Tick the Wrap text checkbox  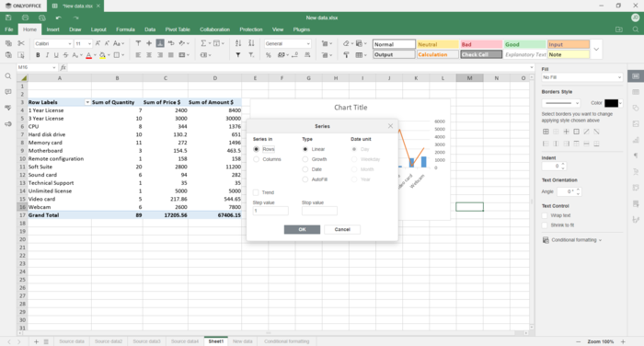click(545, 215)
